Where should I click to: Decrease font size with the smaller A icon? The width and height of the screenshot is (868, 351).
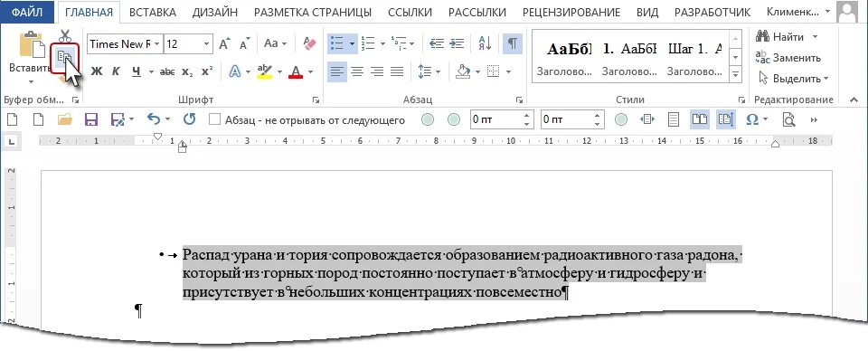coord(244,43)
